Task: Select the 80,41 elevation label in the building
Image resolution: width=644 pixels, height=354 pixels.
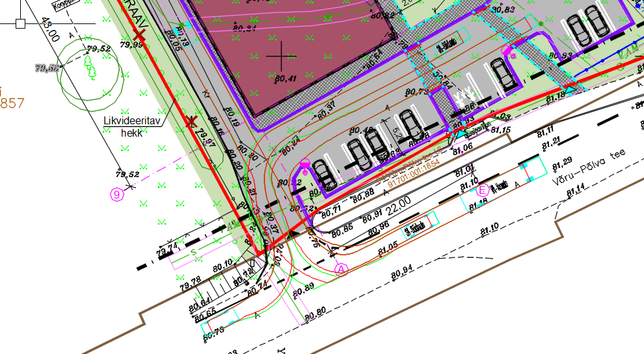Action: pos(286,79)
